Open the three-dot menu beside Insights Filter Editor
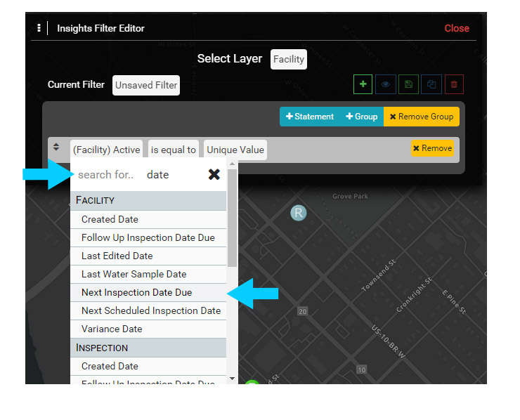 (39, 28)
